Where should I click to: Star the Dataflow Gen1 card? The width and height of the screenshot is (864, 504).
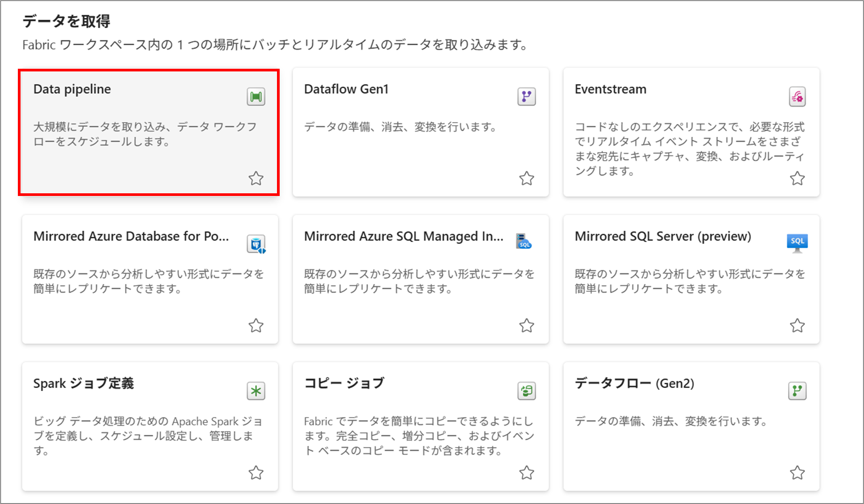point(527,179)
